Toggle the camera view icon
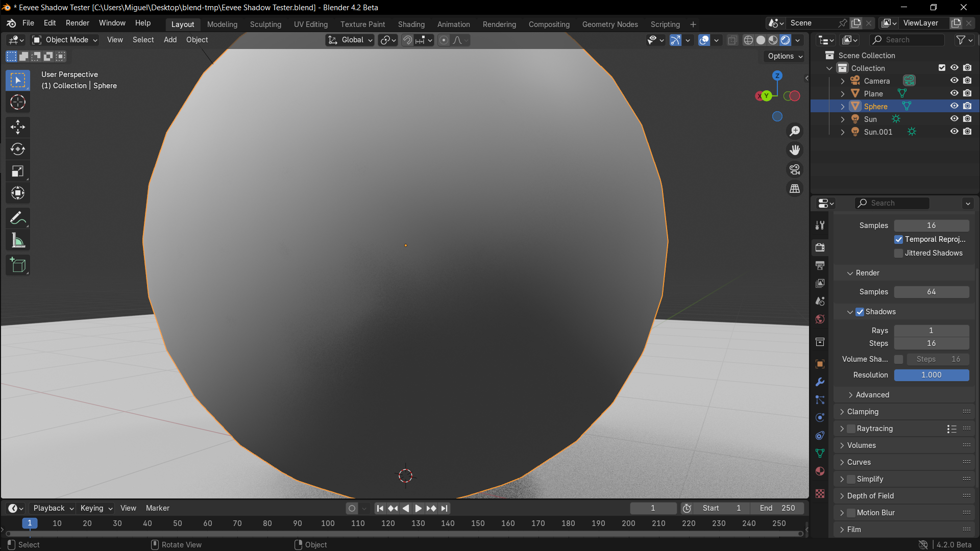Image resolution: width=980 pixels, height=551 pixels. point(795,169)
